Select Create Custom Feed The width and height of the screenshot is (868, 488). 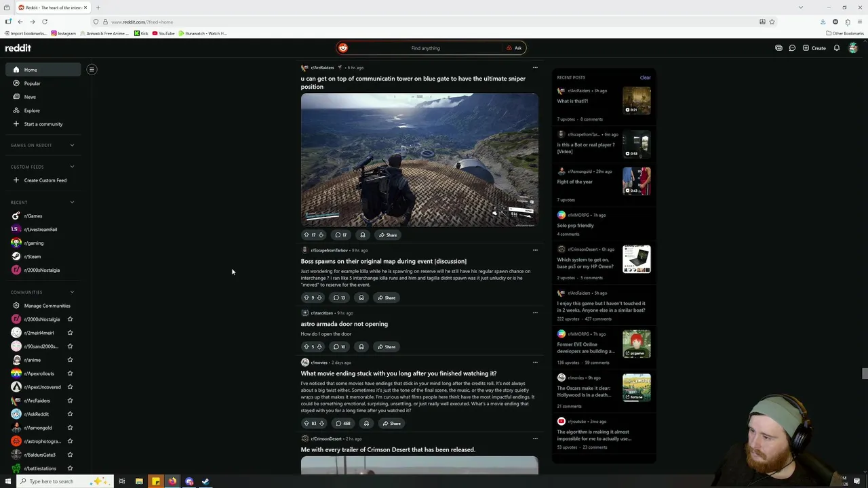[43, 180]
